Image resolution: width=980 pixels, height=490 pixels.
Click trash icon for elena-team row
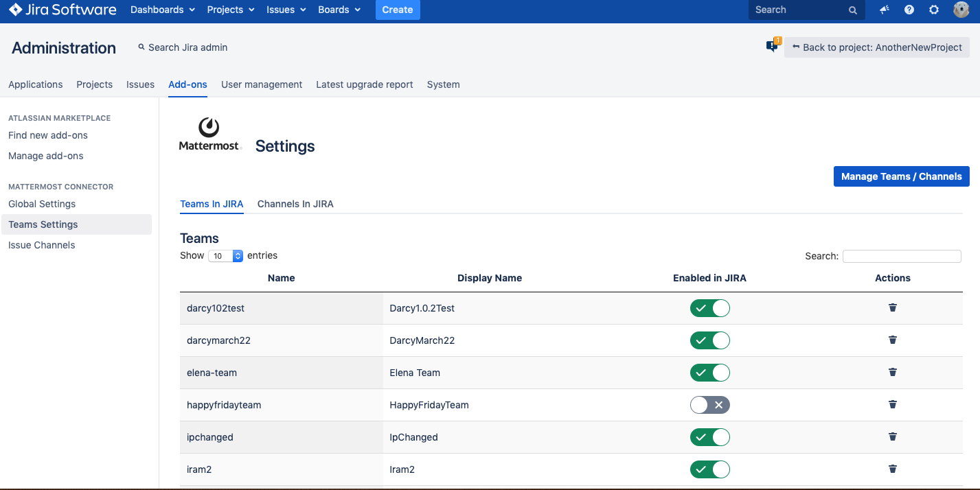point(892,373)
